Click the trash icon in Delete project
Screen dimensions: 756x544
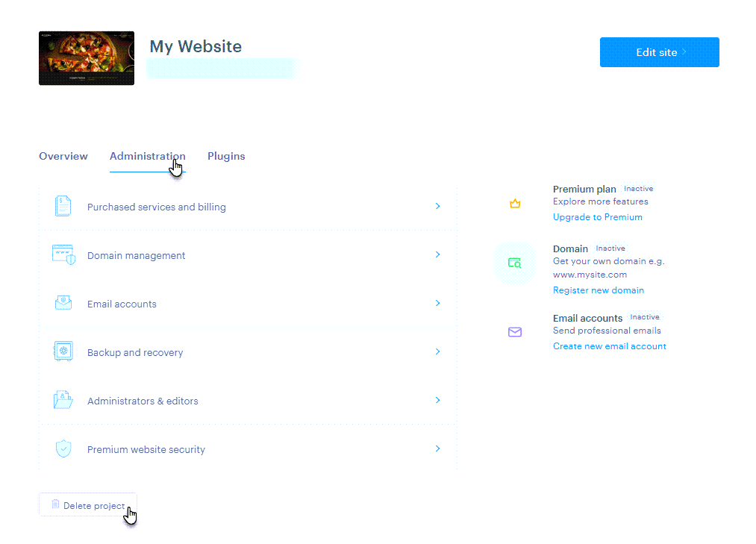click(55, 504)
